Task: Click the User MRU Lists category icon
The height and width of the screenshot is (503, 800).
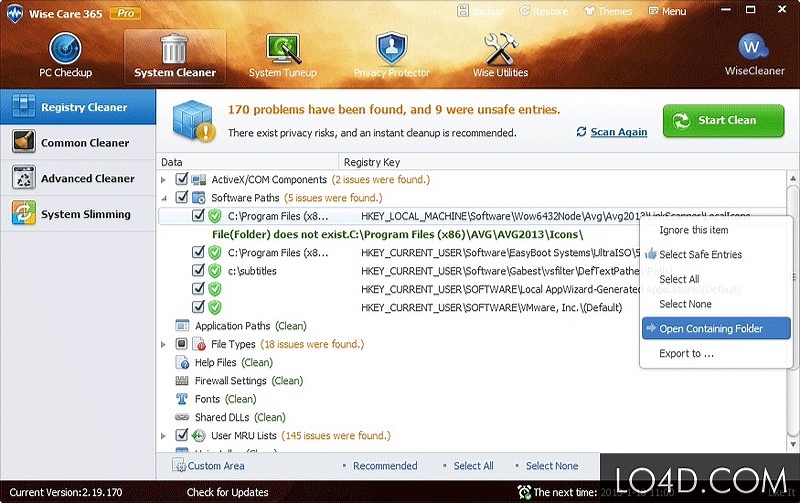Action: [198, 436]
